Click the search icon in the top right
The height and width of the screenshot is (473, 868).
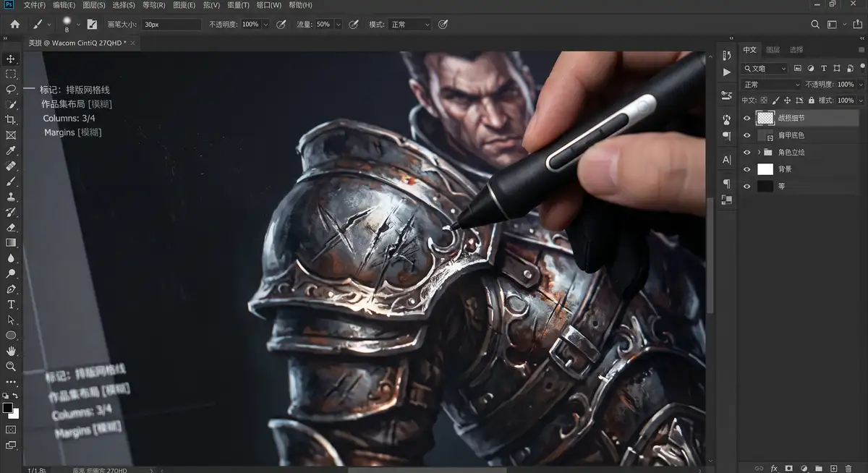point(815,25)
